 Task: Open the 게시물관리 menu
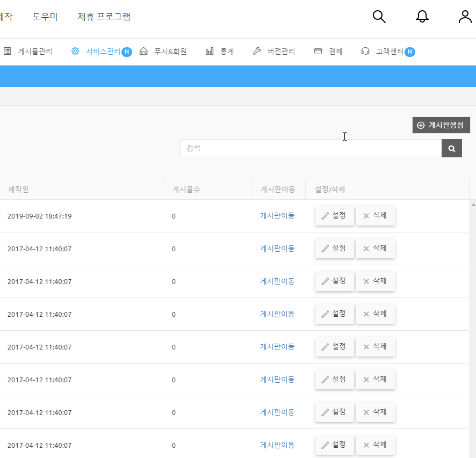pyautogui.click(x=34, y=52)
